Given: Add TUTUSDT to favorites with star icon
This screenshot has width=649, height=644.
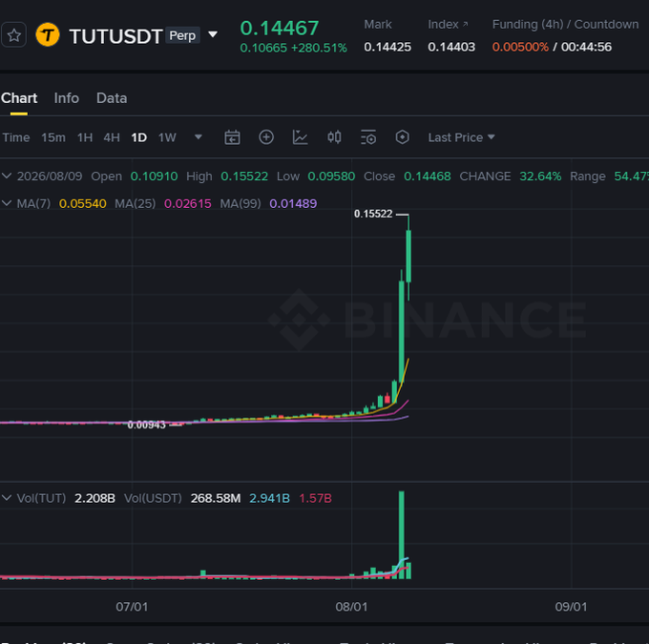Looking at the screenshot, I should pyautogui.click(x=14, y=35).
